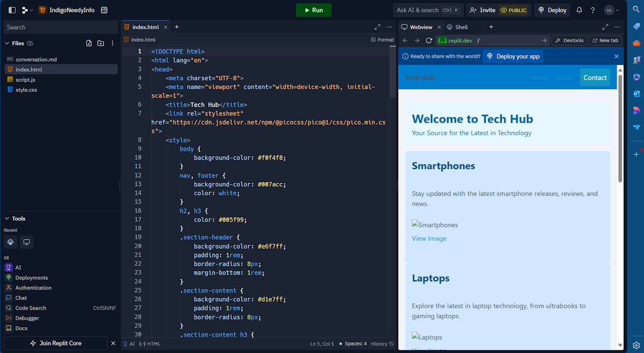This screenshot has width=644, height=353.
Task: Open the user account dropdown
Action: pyautogui.click(x=612, y=10)
